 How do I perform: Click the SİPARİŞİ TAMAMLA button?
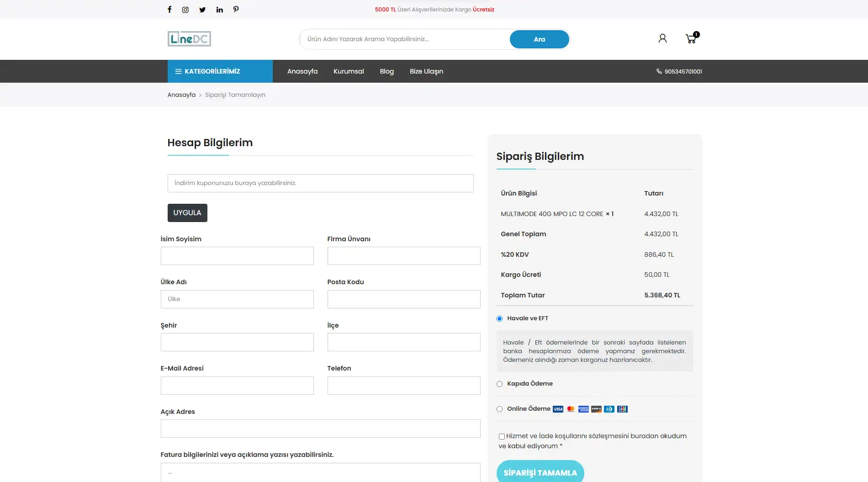pyautogui.click(x=540, y=472)
